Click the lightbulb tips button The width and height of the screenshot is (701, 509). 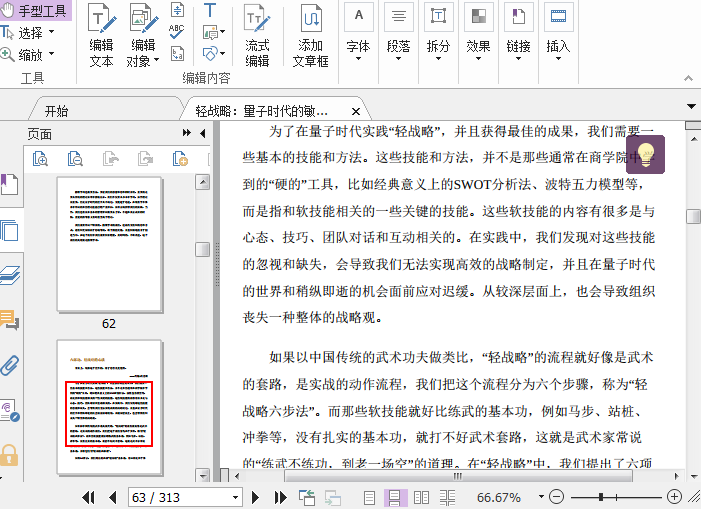(x=645, y=155)
